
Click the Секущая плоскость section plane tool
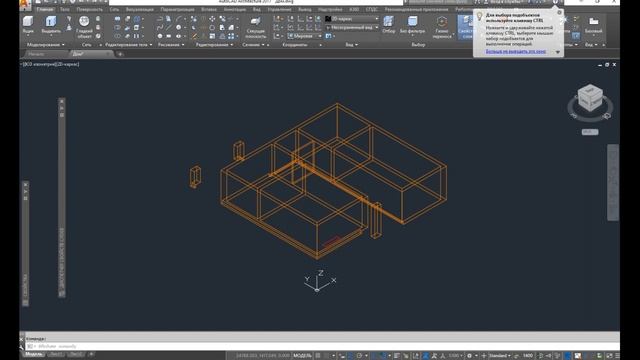[256, 27]
